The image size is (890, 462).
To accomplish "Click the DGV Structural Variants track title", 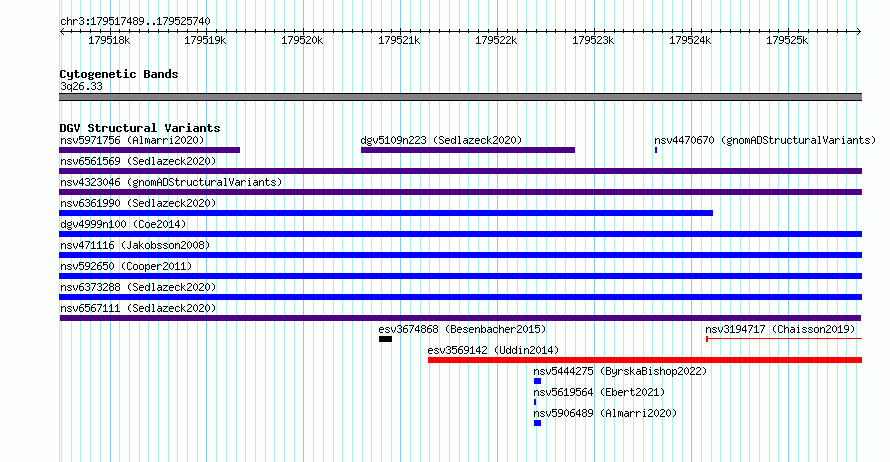I will pos(140,128).
